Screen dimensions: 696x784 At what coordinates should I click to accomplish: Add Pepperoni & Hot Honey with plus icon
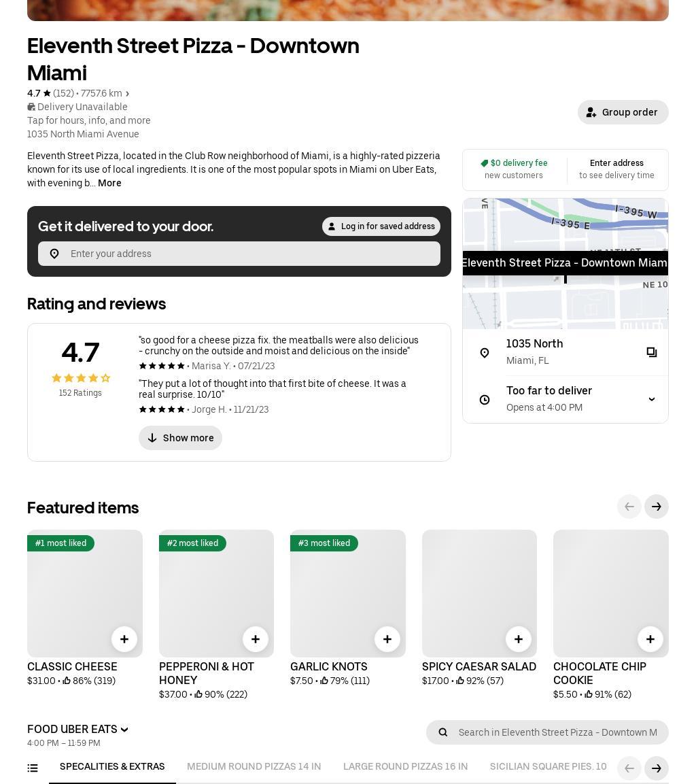click(x=256, y=639)
